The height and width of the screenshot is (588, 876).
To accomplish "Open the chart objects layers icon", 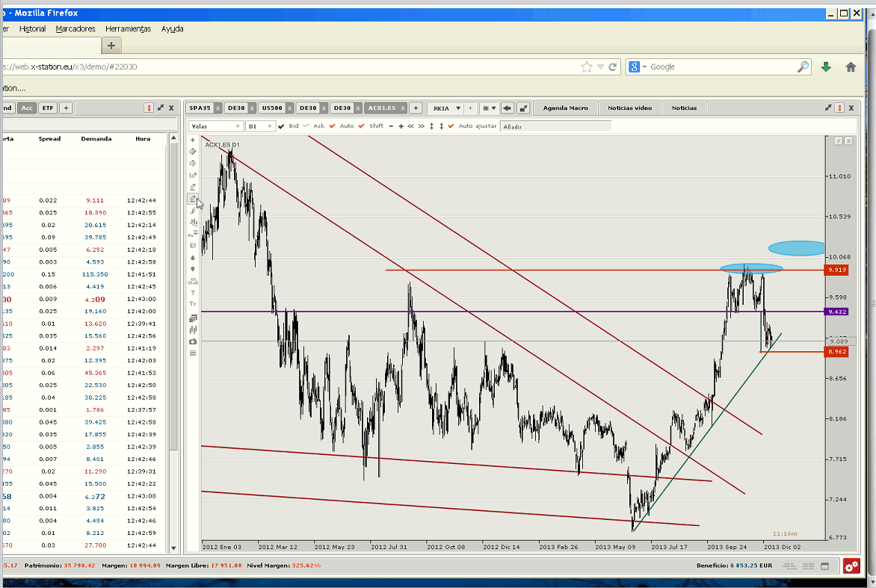I will coord(193,318).
